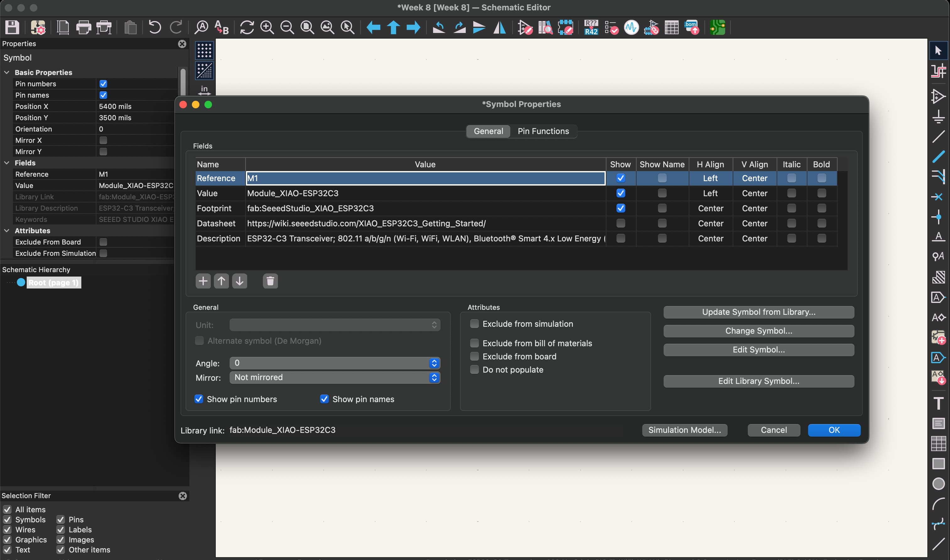
Task: Enable Exclude from simulation checkbox
Action: coord(475,324)
